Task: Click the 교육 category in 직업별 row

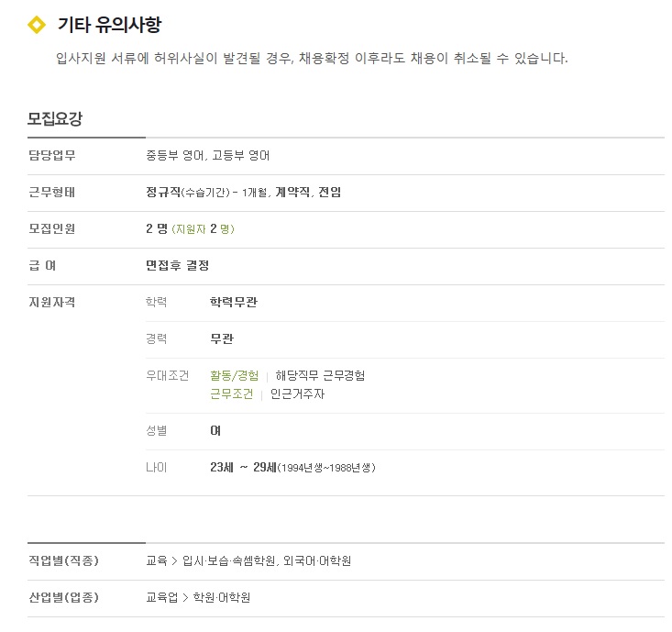Action: point(157,560)
